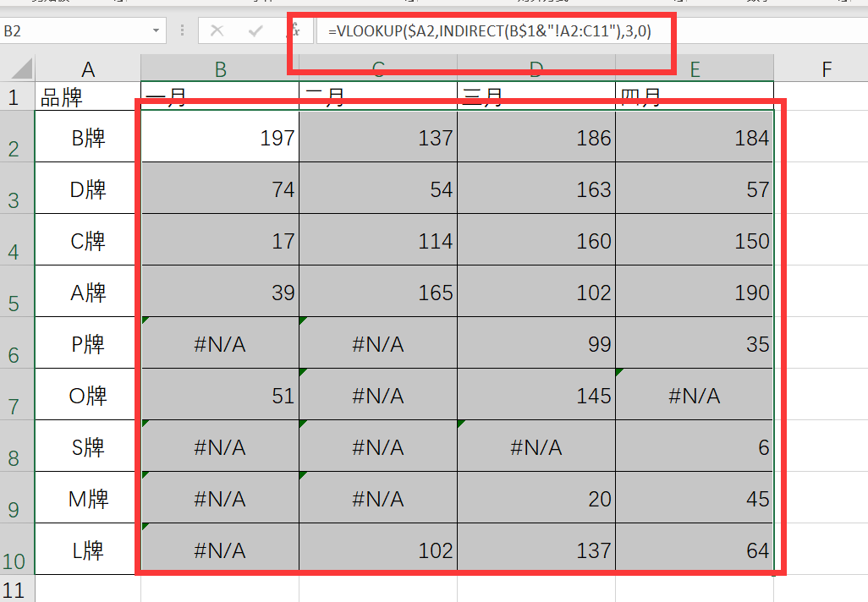Click cell with value 64
868x602 pixels.
click(695, 549)
